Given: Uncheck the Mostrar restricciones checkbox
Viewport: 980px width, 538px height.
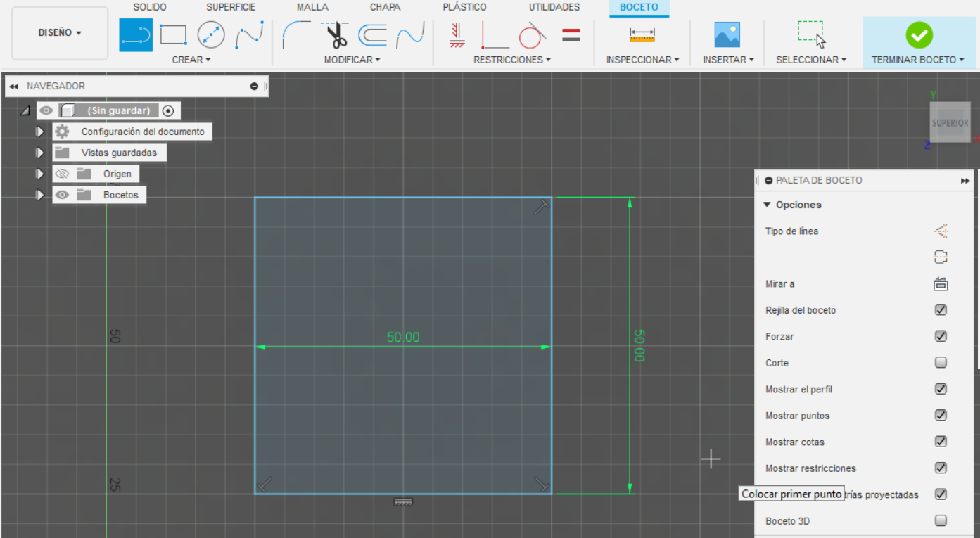Looking at the screenshot, I should pos(941,468).
